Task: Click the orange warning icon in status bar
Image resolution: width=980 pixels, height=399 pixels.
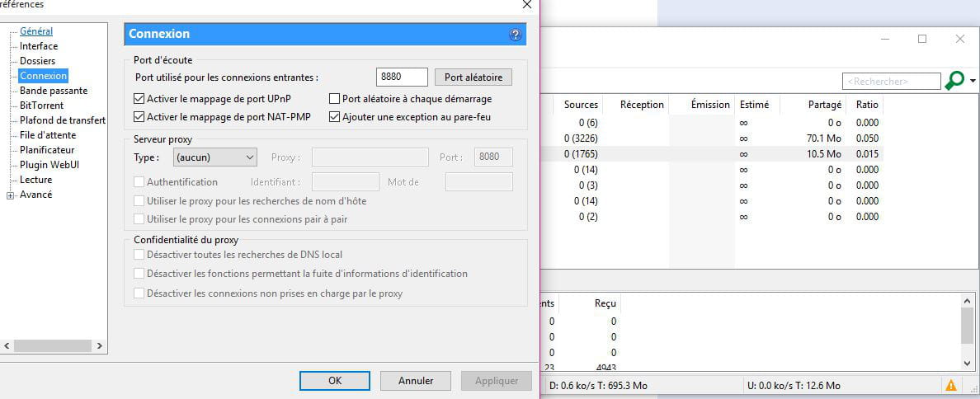Action: click(950, 385)
